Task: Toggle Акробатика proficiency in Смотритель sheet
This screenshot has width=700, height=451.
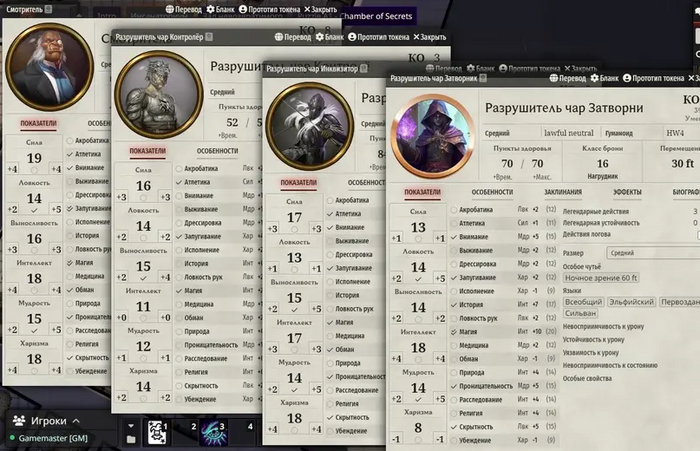Action: (70, 140)
